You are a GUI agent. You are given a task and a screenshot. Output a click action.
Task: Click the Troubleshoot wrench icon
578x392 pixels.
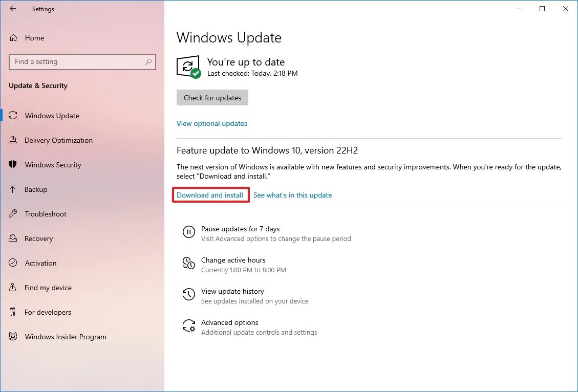(13, 213)
